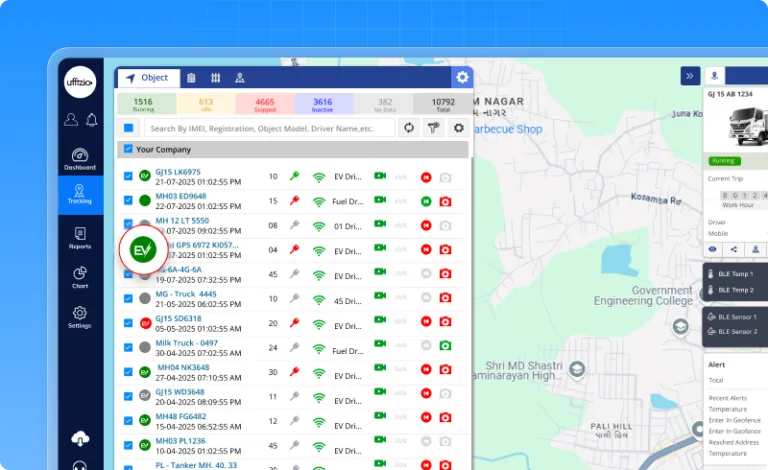Switch to the Object tab

[x=147, y=78]
